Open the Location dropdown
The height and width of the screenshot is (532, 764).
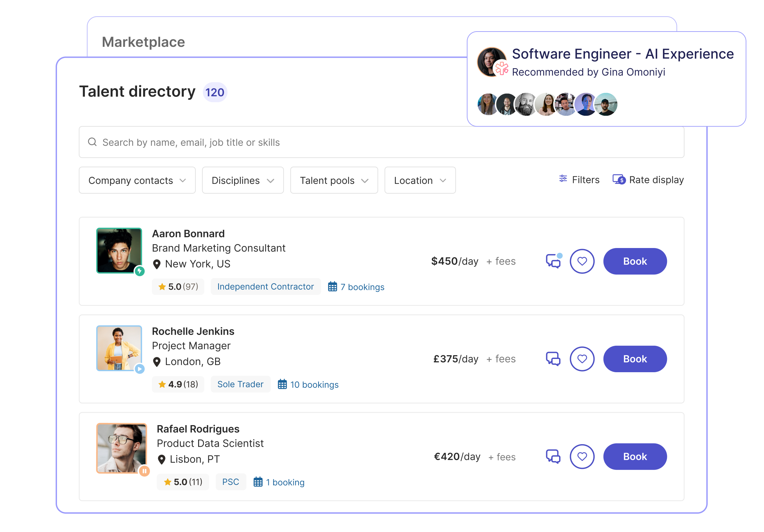tap(420, 180)
